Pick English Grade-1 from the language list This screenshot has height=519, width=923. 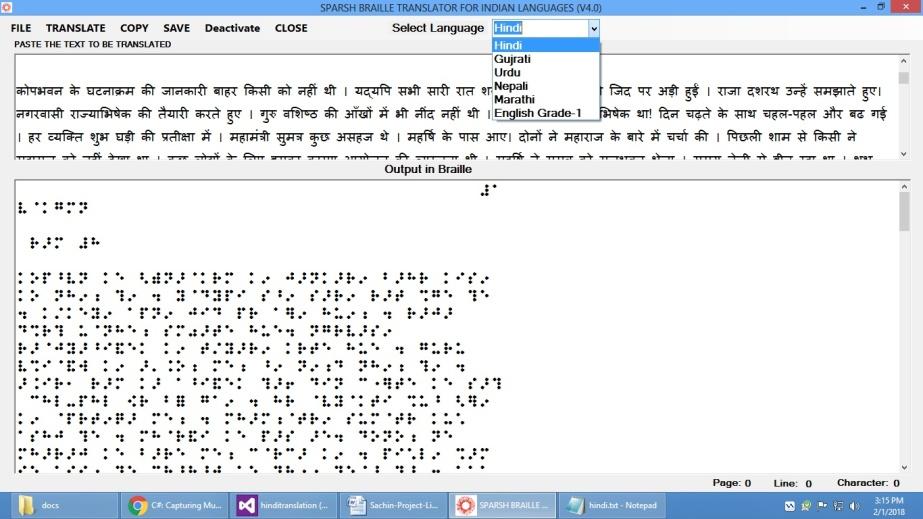[546, 113]
